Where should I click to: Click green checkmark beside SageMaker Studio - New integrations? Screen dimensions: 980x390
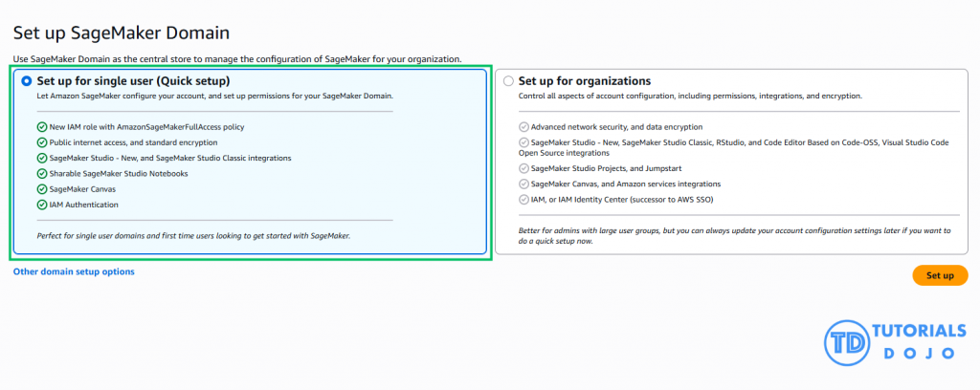(41, 158)
